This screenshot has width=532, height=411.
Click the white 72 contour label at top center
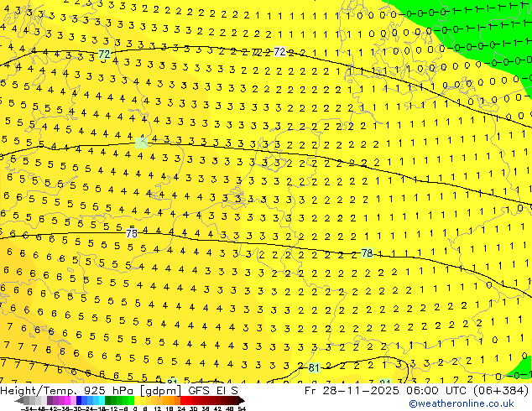tap(279, 51)
